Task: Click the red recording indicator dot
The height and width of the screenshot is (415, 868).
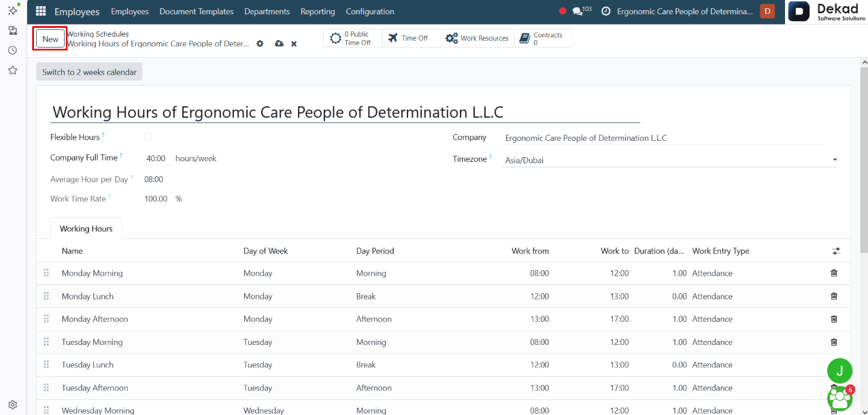Action: coord(563,12)
